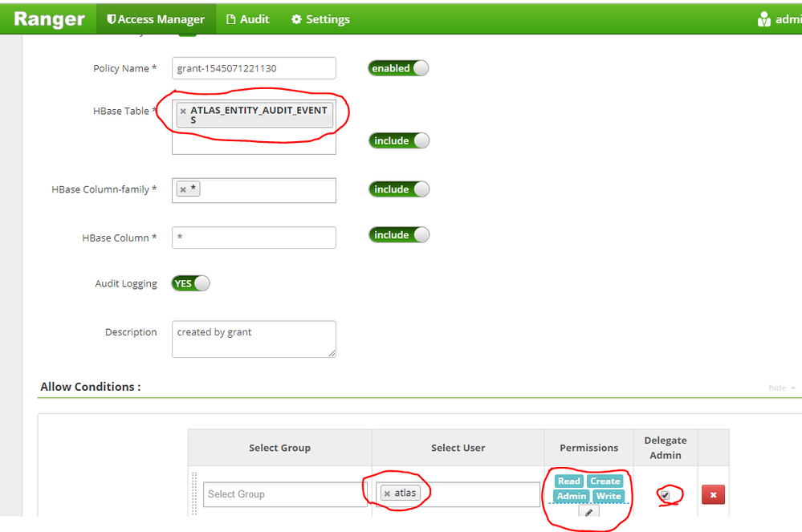Hide the Allow Conditions section
The height and width of the screenshot is (532, 802).
782,388
